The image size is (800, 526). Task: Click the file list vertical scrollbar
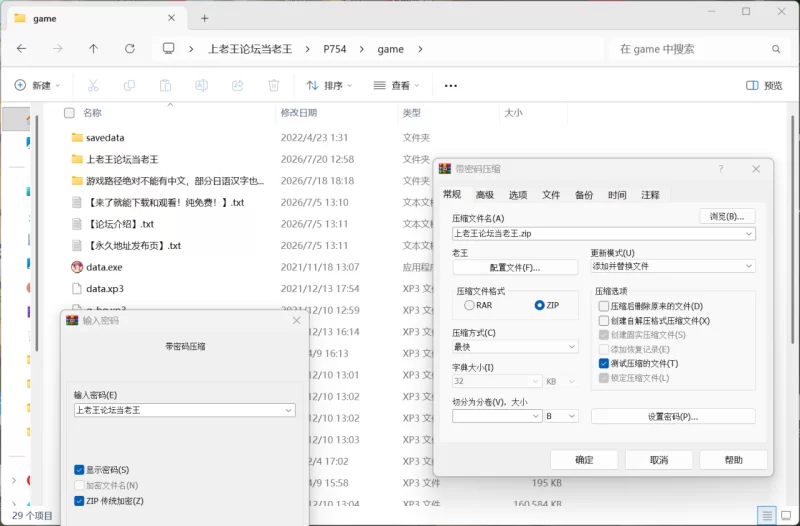tap(792, 230)
